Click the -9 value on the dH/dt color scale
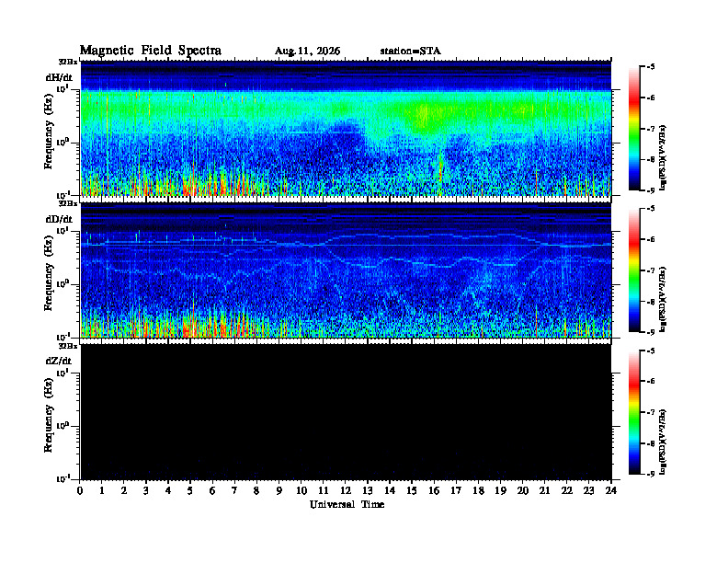This screenshot has height=563, width=728. click(651, 190)
